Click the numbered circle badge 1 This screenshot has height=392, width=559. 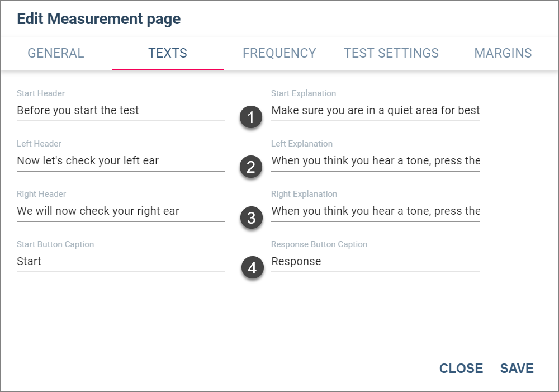coord(251,117)
